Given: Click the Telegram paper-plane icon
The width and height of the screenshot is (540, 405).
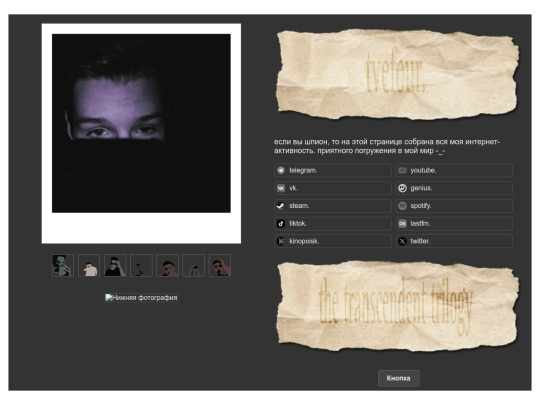Looking at the screenshot, I should [x=281, y=170].
